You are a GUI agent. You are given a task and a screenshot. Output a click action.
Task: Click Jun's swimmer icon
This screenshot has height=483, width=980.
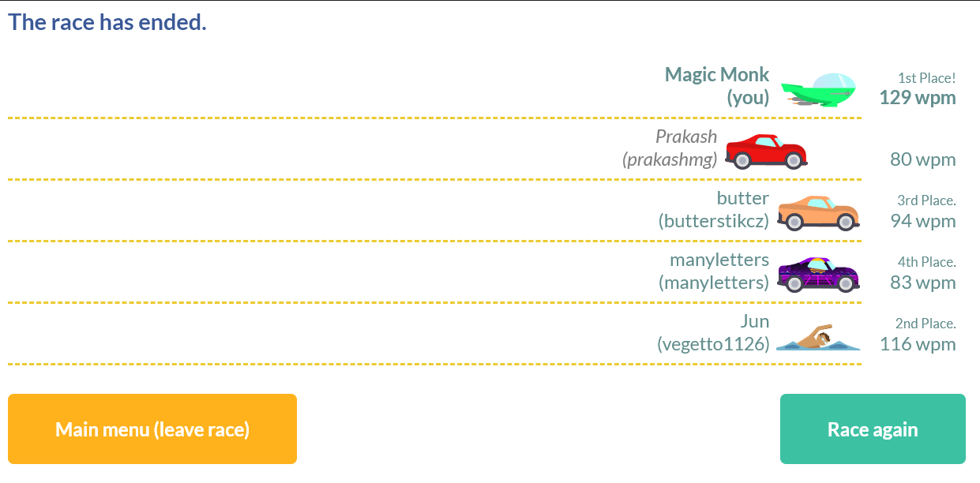[x=818, y=337]
